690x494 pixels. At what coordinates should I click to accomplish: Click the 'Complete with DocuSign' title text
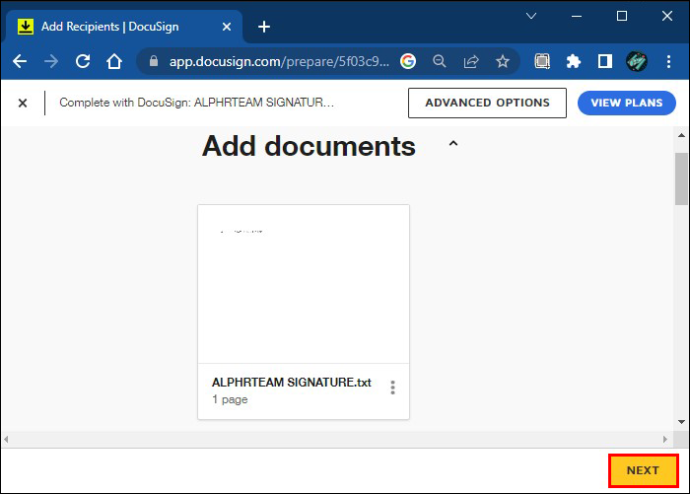[x=197, y=102]
